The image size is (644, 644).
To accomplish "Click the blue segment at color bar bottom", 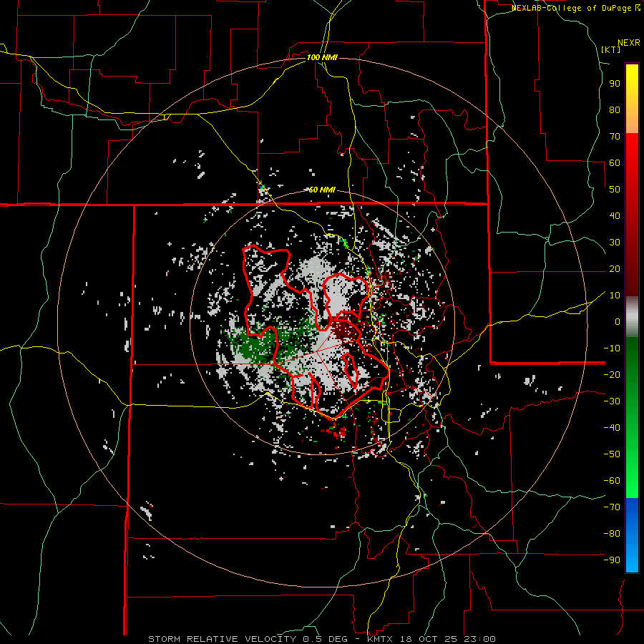I will (x=632, y=535).
